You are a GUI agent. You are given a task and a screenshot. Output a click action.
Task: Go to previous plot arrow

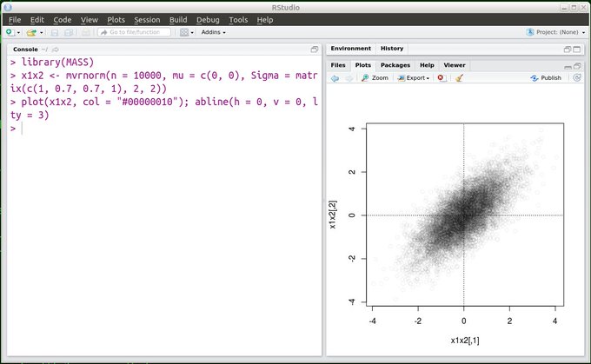[335, 78]
